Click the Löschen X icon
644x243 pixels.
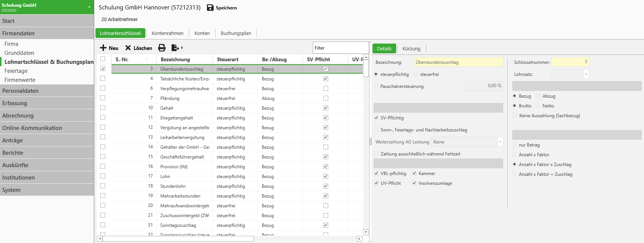[x=128, y=48]
